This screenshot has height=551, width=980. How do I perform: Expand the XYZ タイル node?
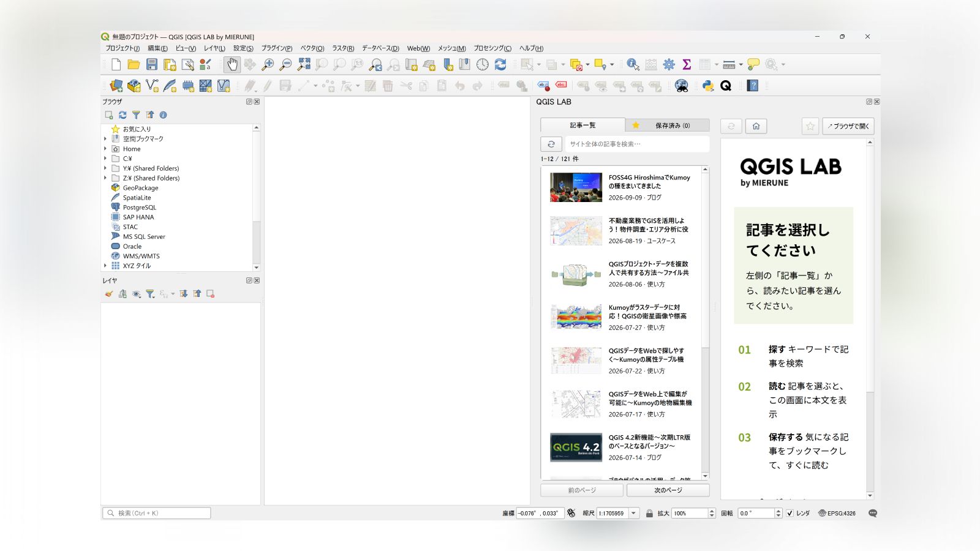tap(105, 266)
